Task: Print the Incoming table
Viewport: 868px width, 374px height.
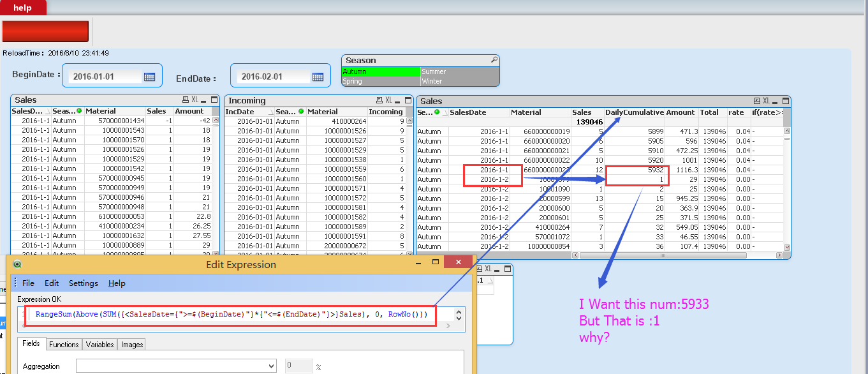Action: [379, 100]
